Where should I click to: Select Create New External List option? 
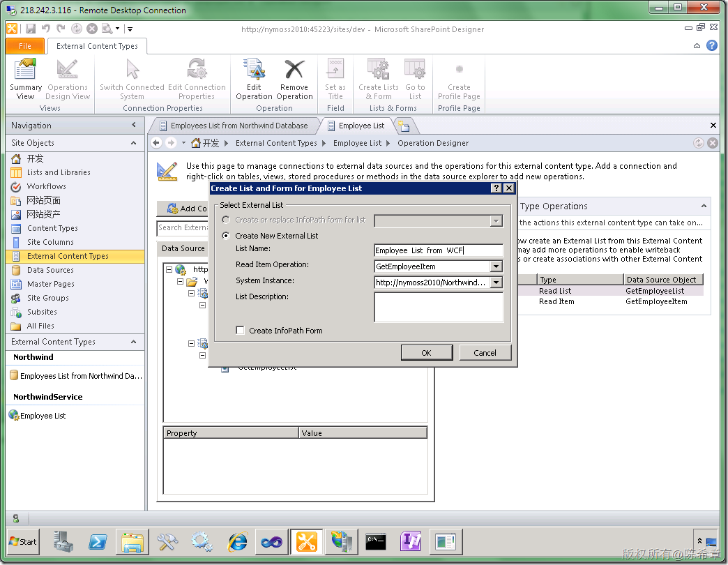coord(226,236)
